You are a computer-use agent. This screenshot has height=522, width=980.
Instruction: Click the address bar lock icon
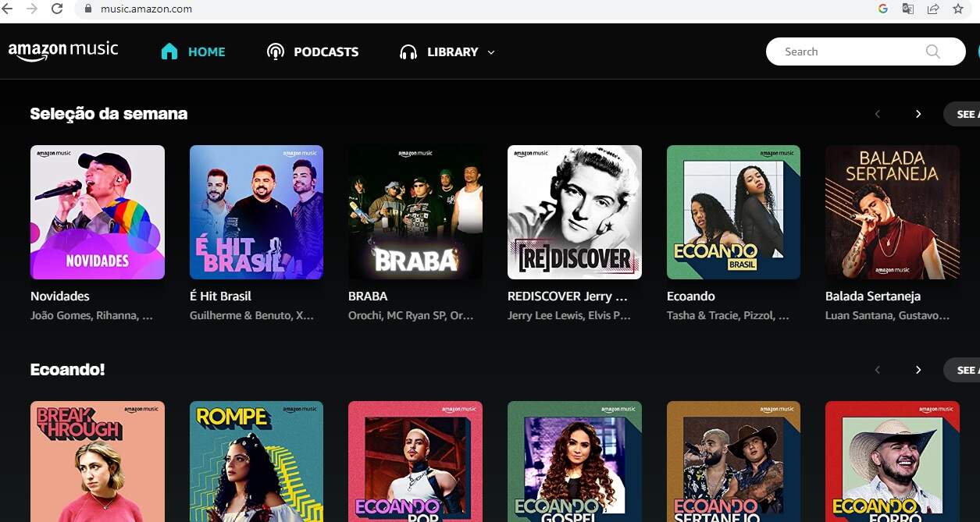(x=87, y=9)
